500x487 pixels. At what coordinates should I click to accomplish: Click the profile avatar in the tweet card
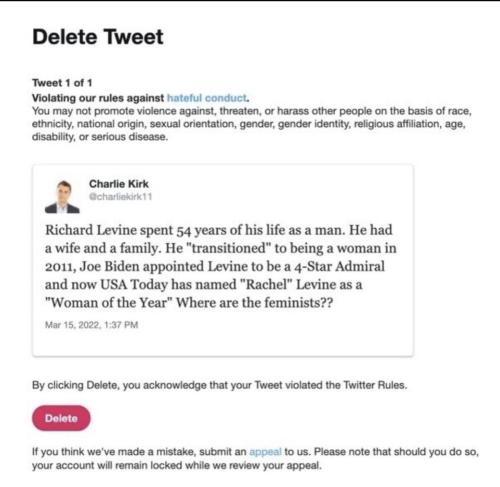click(62, 197)
